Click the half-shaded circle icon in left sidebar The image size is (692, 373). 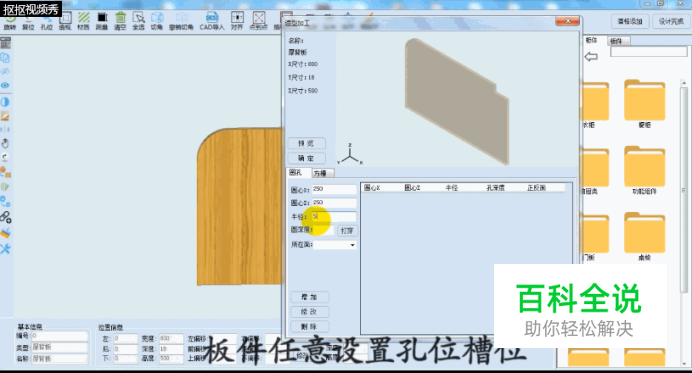coord(5,102)
